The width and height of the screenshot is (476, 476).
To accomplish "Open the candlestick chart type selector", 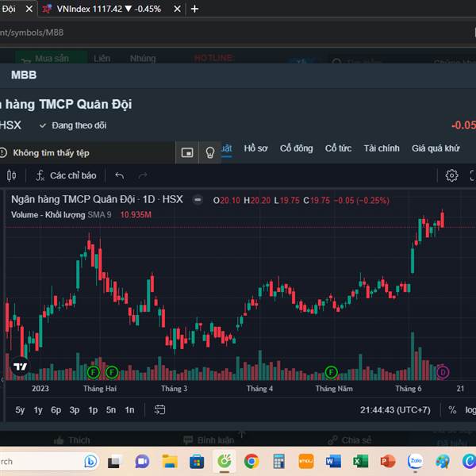I will coord(12,175).
